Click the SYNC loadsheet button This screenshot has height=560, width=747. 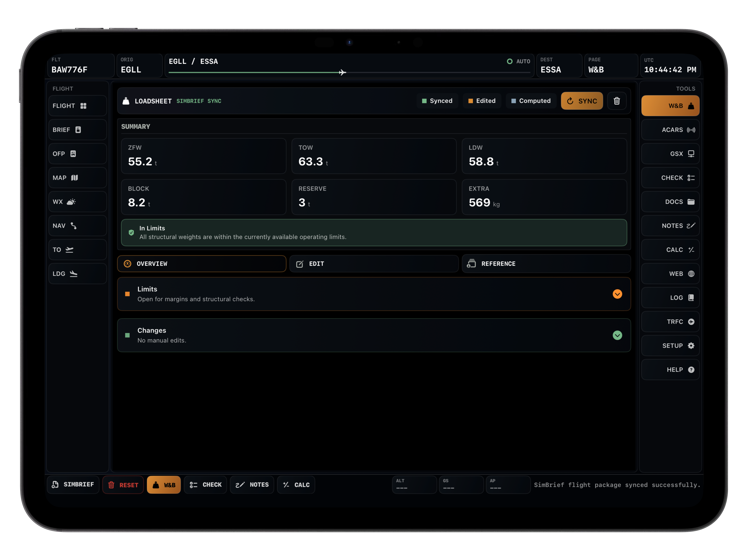click(x=582, y=101)
